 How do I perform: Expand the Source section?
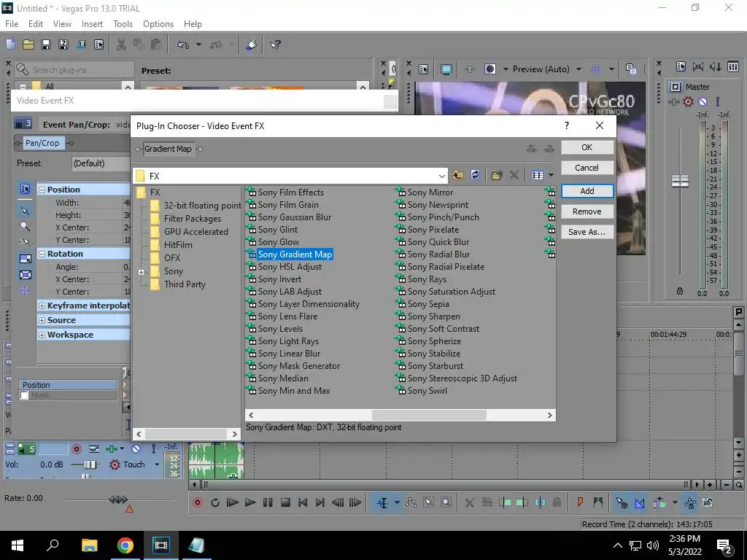click(42, 321)
